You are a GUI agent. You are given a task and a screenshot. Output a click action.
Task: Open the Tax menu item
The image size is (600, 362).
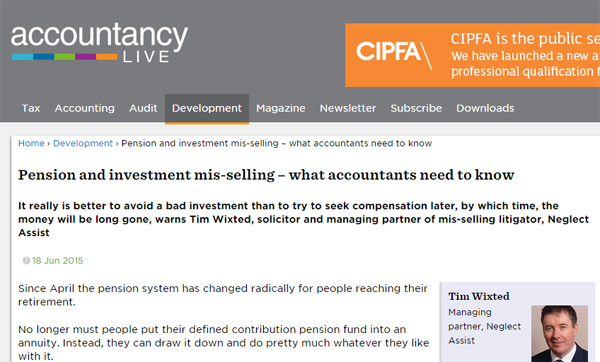[x=31, y=108]
